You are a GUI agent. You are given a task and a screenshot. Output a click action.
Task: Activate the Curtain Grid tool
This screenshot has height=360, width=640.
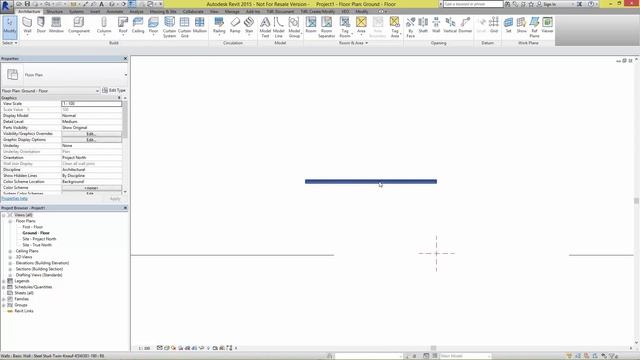184,27
